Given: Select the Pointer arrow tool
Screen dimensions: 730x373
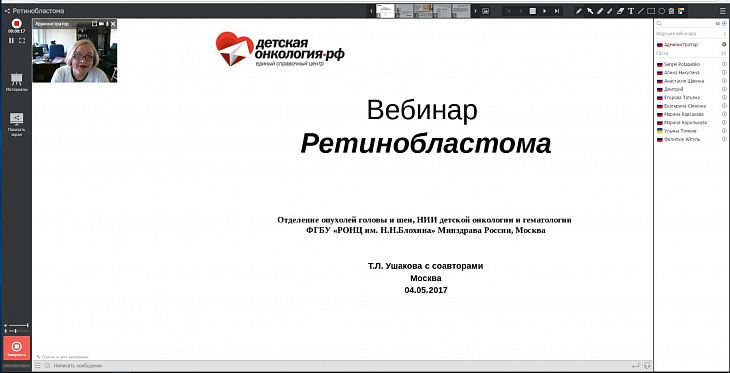Looking at the screenshot, I should tap(590, 11).
